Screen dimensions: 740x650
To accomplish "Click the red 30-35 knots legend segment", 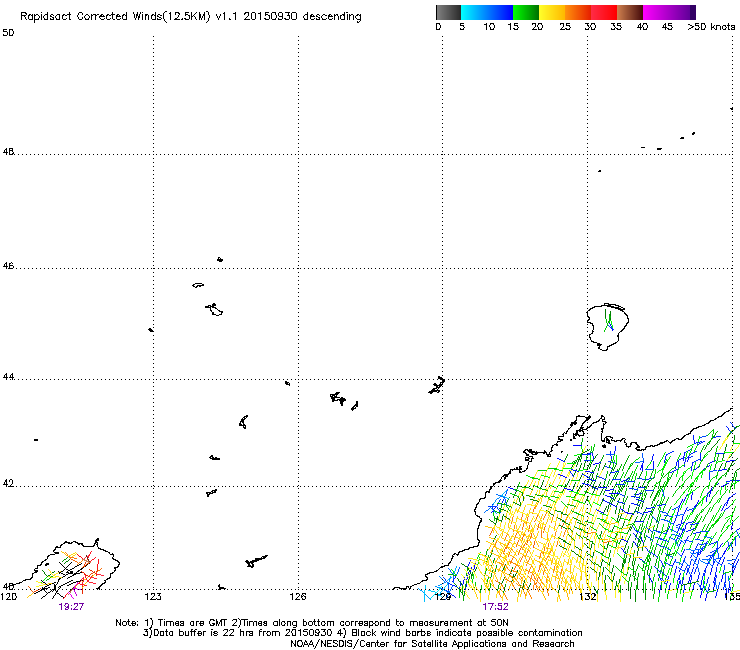I will pyautogui.click(x=604, y=12).
